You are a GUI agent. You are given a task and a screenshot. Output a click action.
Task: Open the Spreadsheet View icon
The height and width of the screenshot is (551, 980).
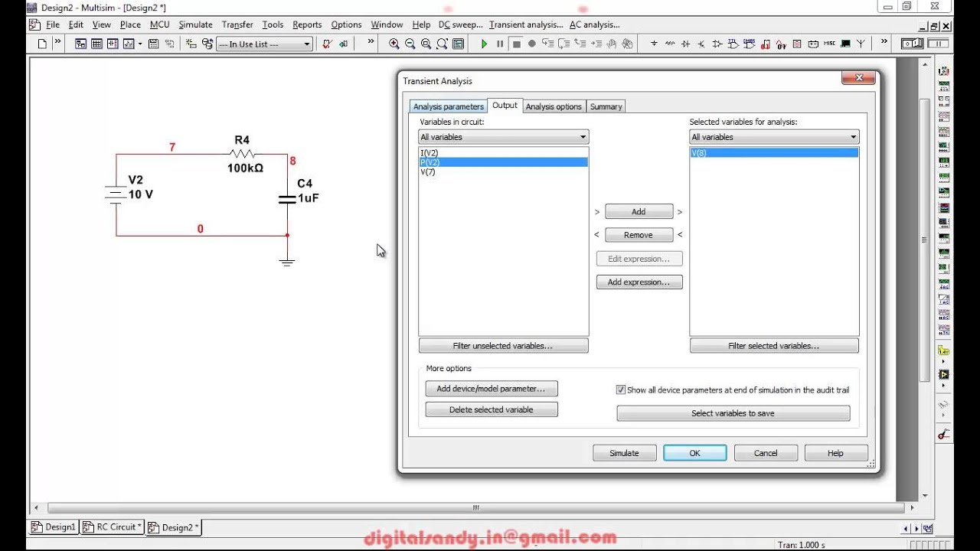[x=96, y=44]
